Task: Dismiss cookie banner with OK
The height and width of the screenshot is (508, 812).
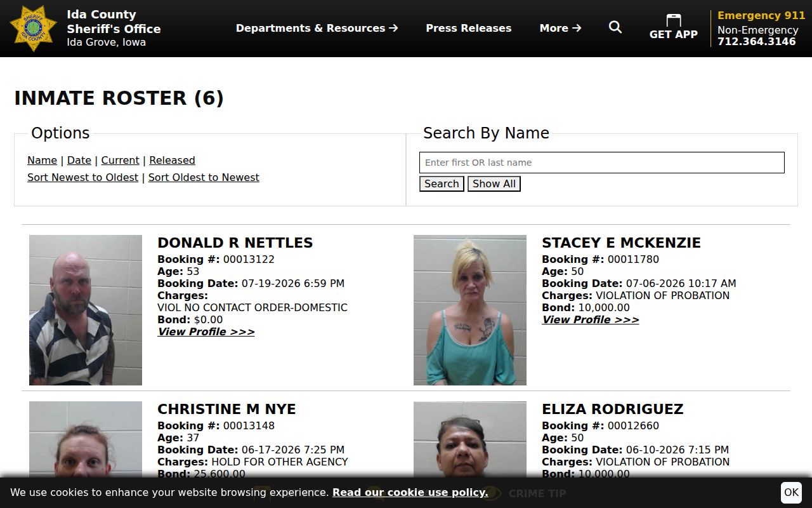Action: pos(791,492)
